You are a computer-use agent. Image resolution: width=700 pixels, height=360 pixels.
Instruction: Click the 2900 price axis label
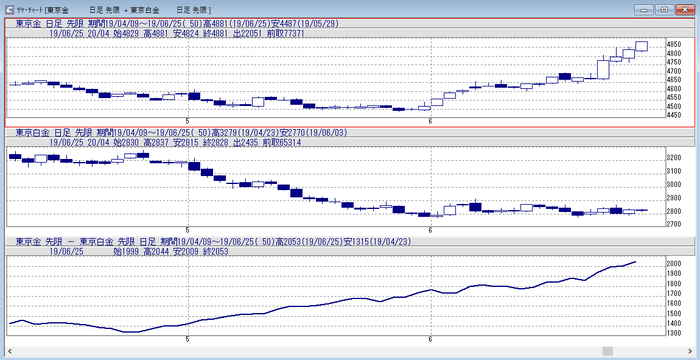click(x=674, y=197)
